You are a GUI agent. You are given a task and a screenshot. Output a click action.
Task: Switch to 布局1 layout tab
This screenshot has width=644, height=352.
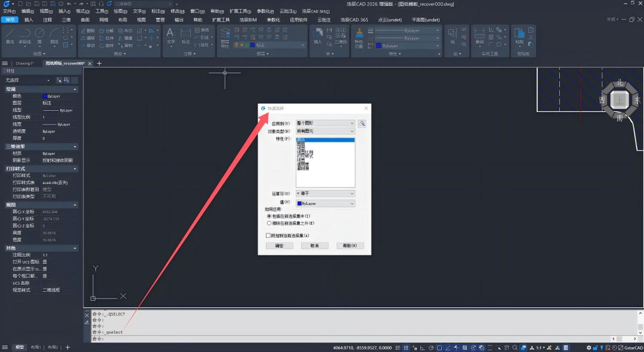pos(36,347)
